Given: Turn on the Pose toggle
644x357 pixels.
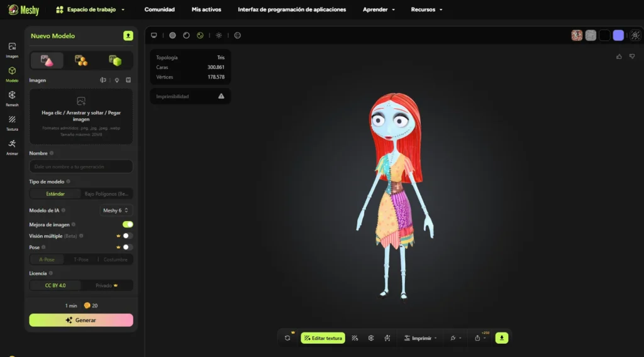Looking at the screenshot, I should 128,247.
